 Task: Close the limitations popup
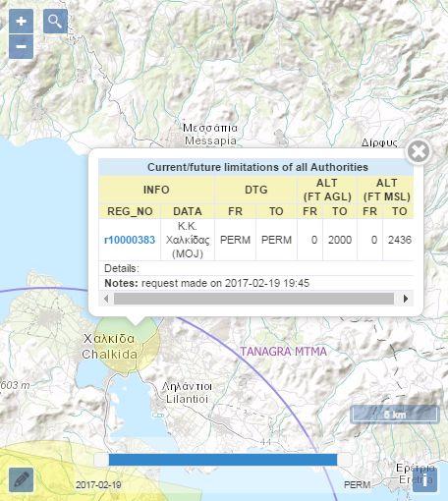(x=419, y=151)
